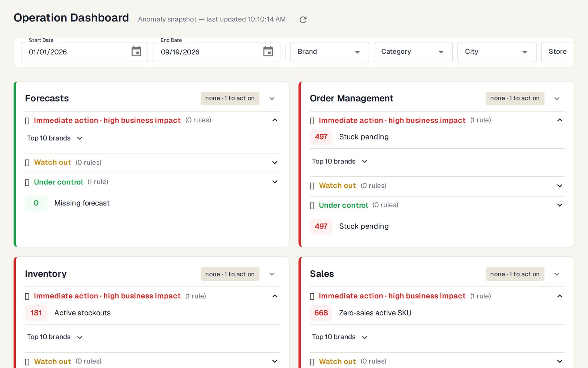Open the Start Date calendar picker

click(x=136, y=52)
